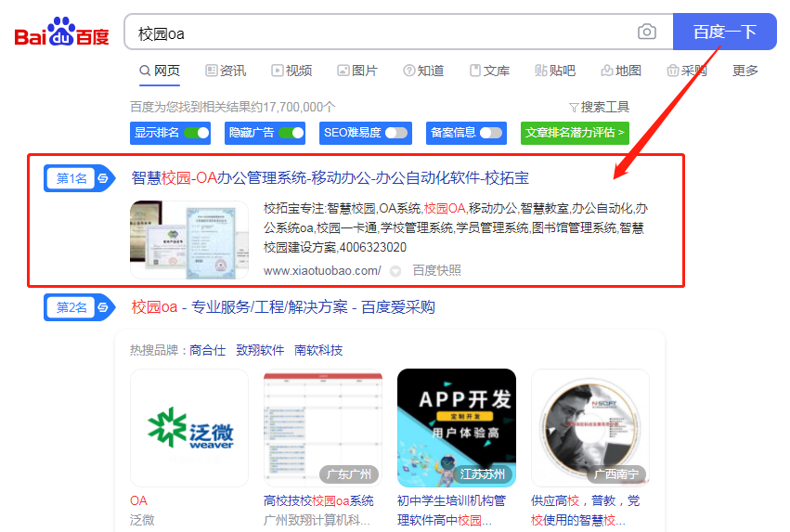Screen dimensions: 790x532
Task: Click hot brand 致翔软件
Action: [260, 350]
